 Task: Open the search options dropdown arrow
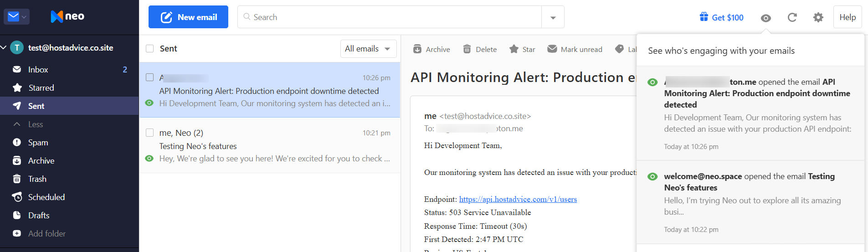[553, 17]
